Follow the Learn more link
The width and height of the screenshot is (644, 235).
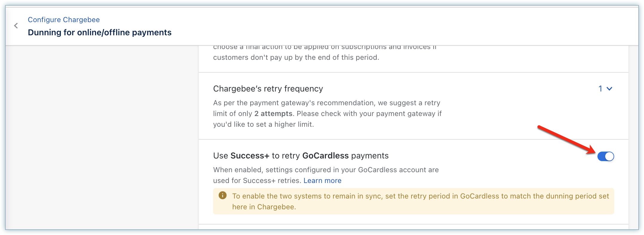pyautogui.click(x=322, y=181)
